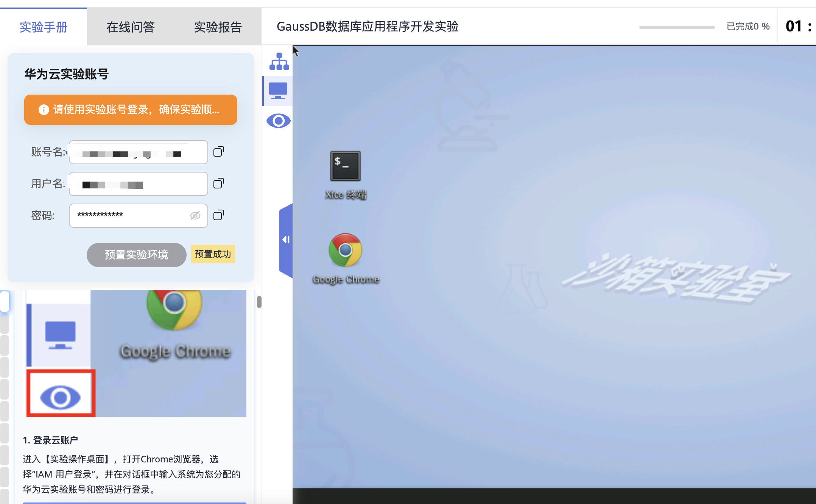
Task: Copy the username value
Action: click(218, 184)
